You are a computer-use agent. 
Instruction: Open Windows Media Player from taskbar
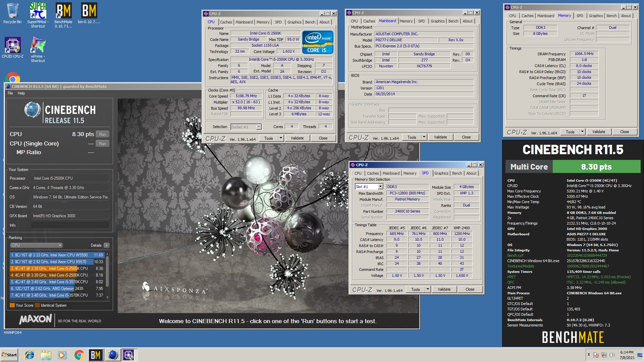pyautogui.click(x=62, y=355)
